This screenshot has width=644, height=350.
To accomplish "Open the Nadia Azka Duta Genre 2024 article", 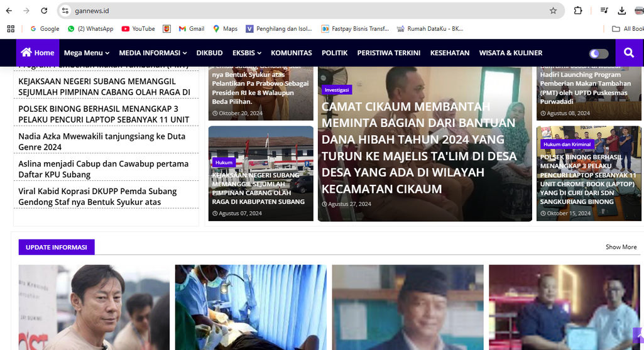I will pos(102,141).
